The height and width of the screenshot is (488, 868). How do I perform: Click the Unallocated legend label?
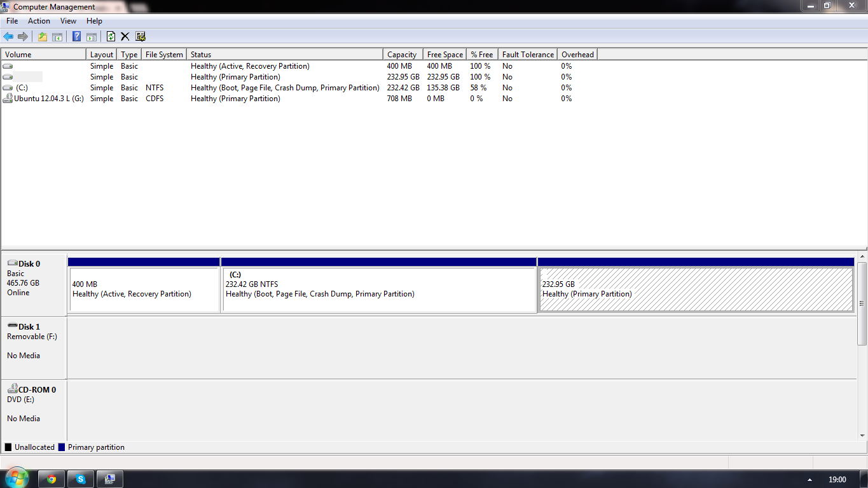(x=34, y=447)
